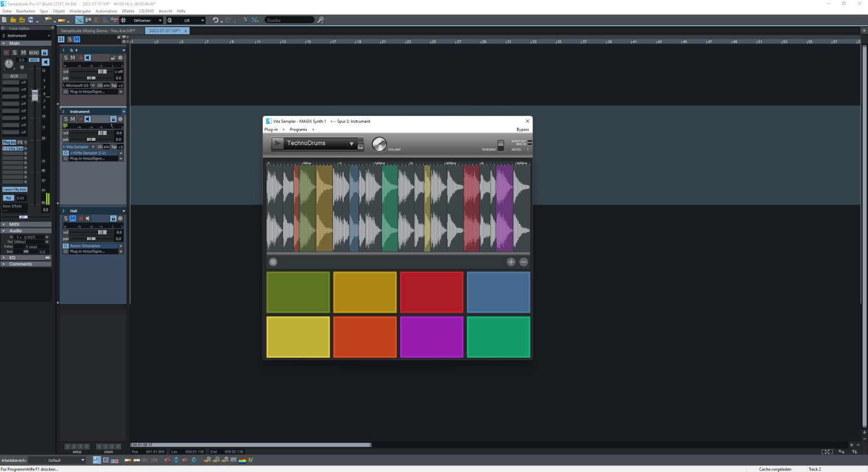This screenshot has width=868, height=472.
Task: Click the power icon beside Room Simulation plug-in
Action: [65, 246]
